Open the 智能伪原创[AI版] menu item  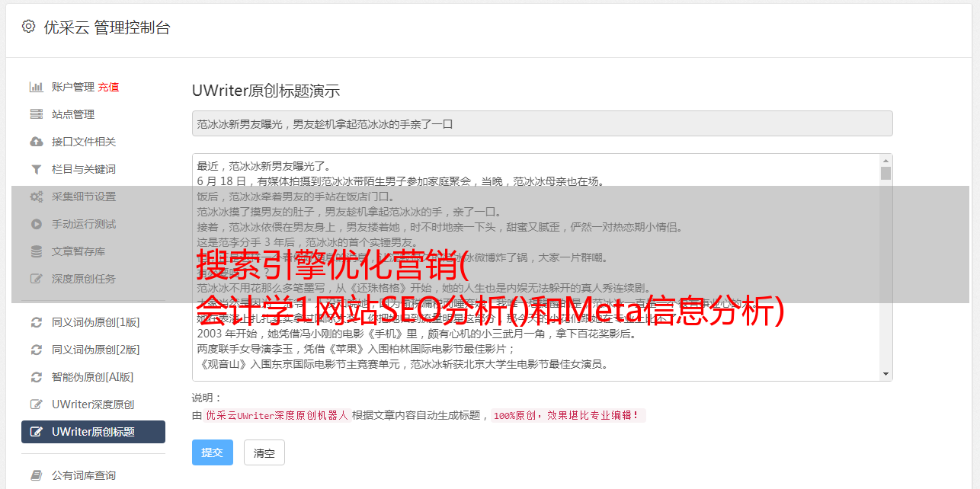coord(93,377)
